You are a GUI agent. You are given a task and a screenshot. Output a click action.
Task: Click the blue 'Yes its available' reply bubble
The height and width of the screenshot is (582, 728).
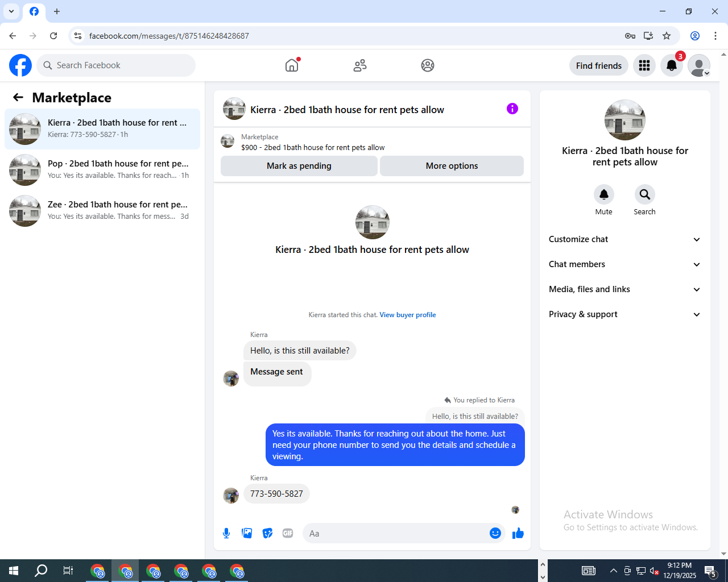[x=395, y=445]
